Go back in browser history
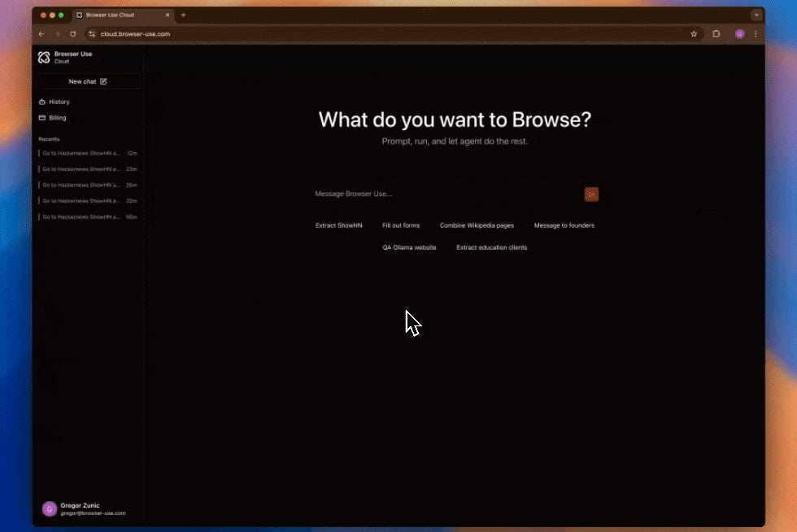This screenshot has height=532, width=797. [41, 34]
